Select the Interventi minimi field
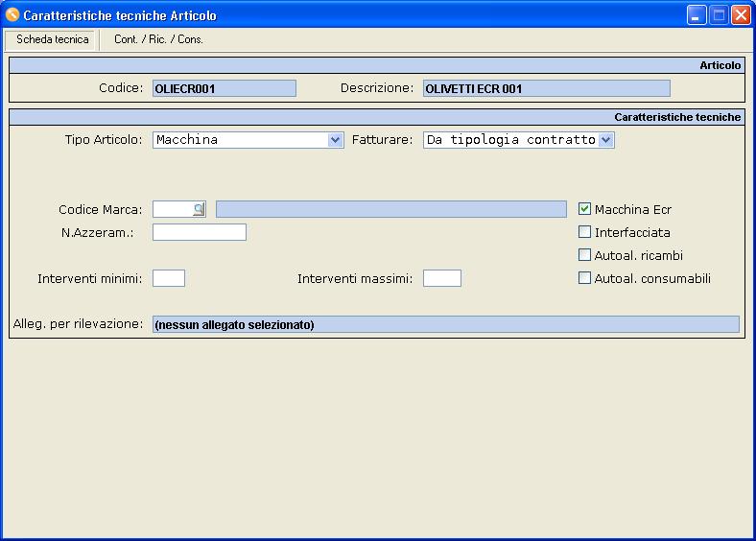756x541 pixels. [169, 278]
